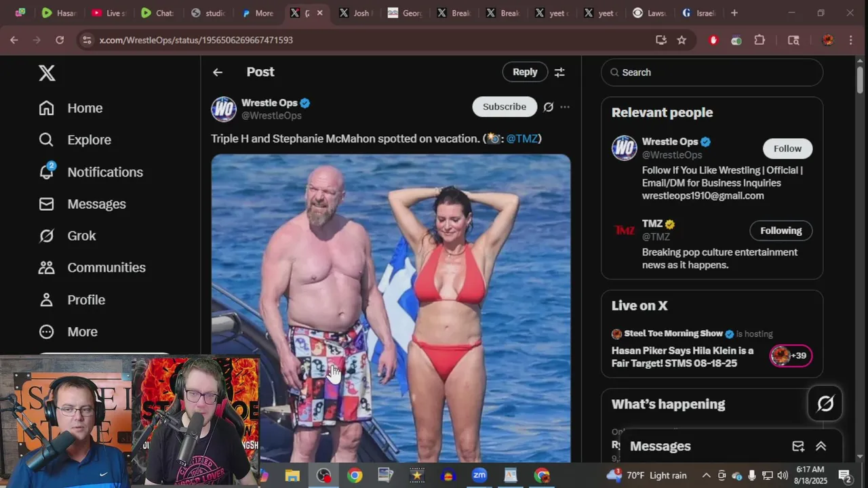Open Notifications in X sidebar
Viewport: 868px width, 488px height.
91,172
